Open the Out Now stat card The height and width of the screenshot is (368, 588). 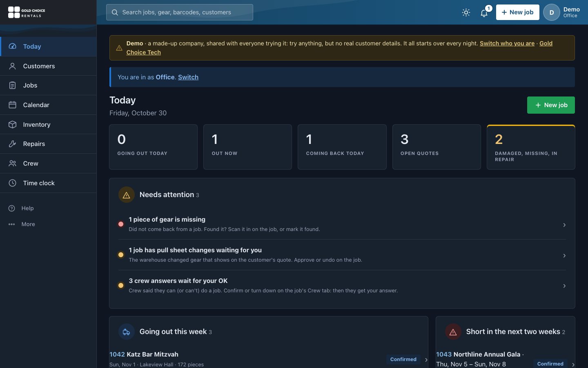click(x=247, y=147)
